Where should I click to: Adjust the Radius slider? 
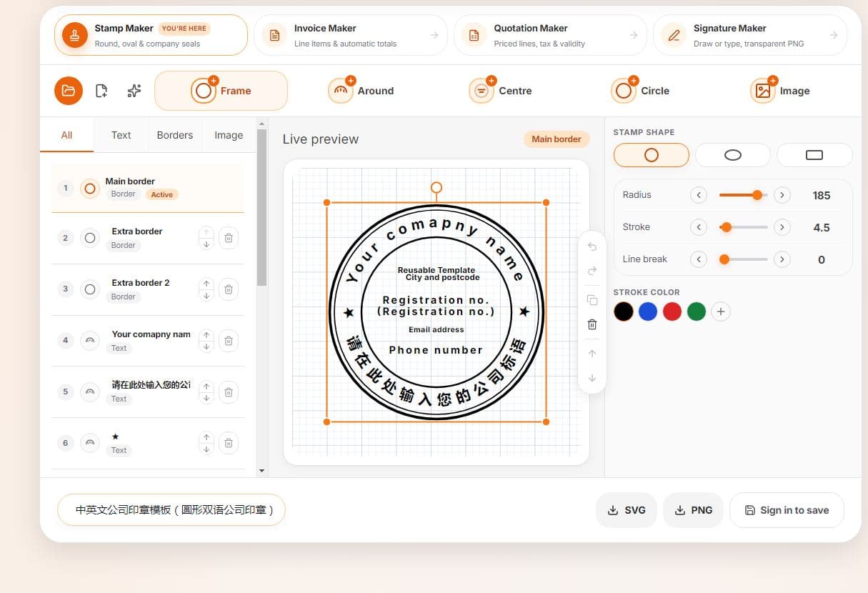(743, 195)
